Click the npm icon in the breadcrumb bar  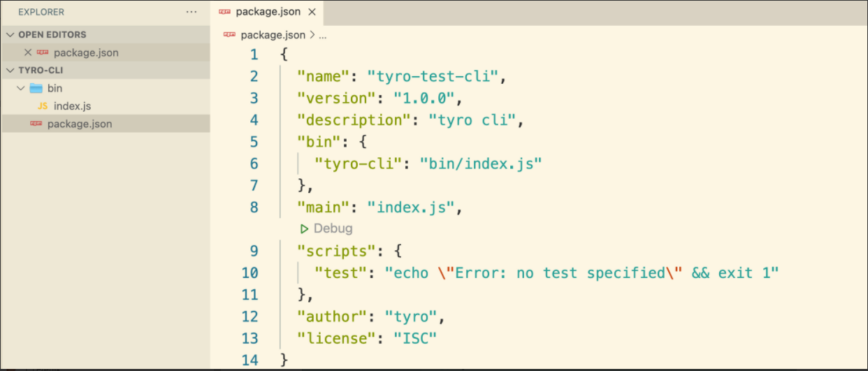click(229, 34)
